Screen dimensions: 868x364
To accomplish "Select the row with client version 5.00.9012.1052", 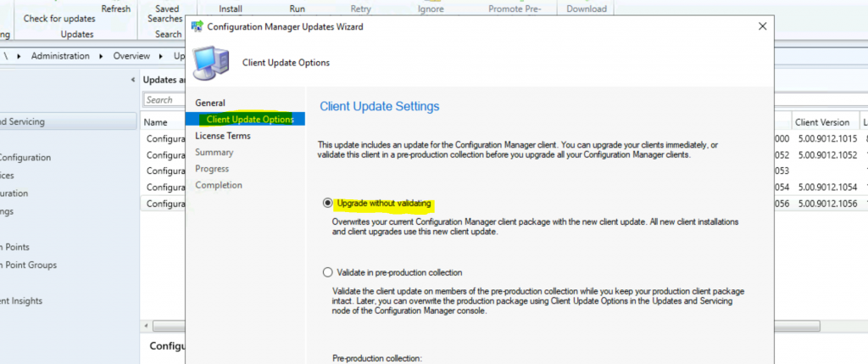I will click(x=827, y=155).
